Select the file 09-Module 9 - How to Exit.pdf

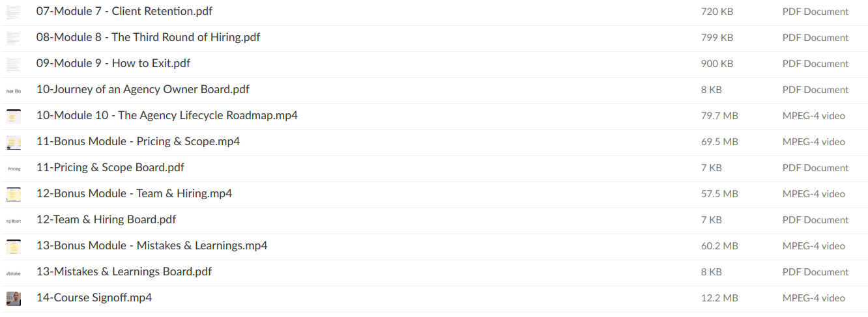pos(113,64)
